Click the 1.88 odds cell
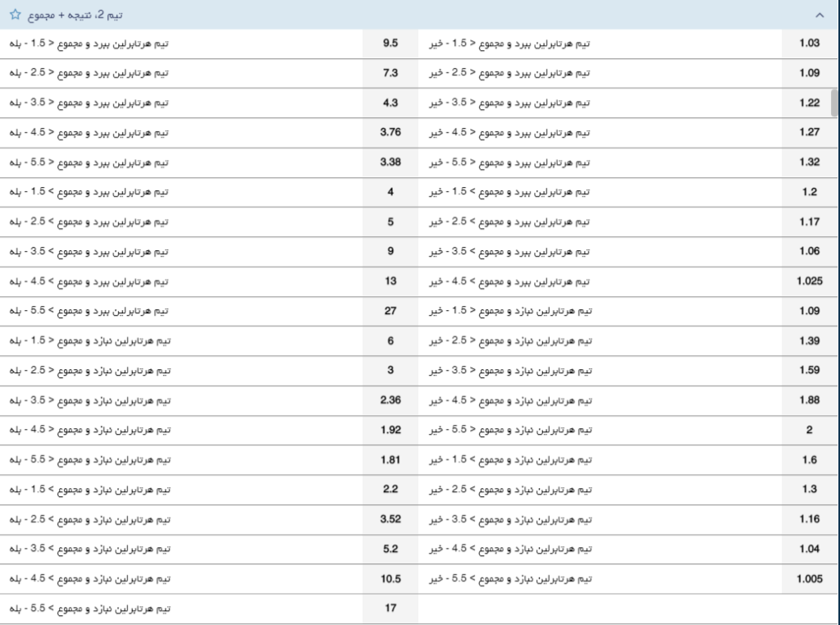This screenshot has height=625, width=840. coord(809,399)
